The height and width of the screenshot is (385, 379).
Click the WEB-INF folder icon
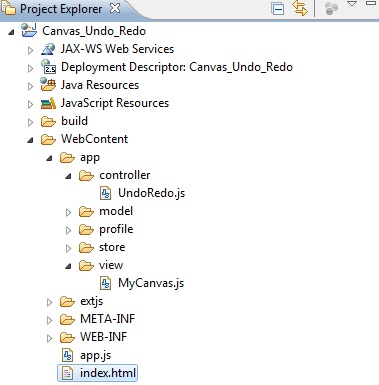click(x=67, y=337)
